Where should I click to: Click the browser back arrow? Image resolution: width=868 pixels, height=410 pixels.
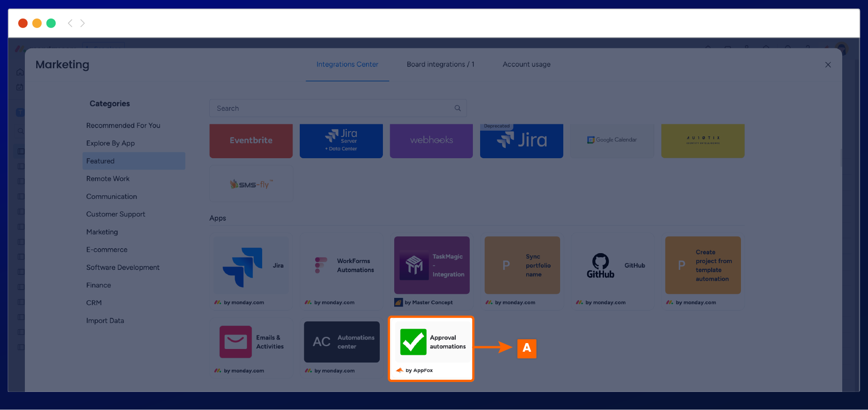[x=70, y=23]
